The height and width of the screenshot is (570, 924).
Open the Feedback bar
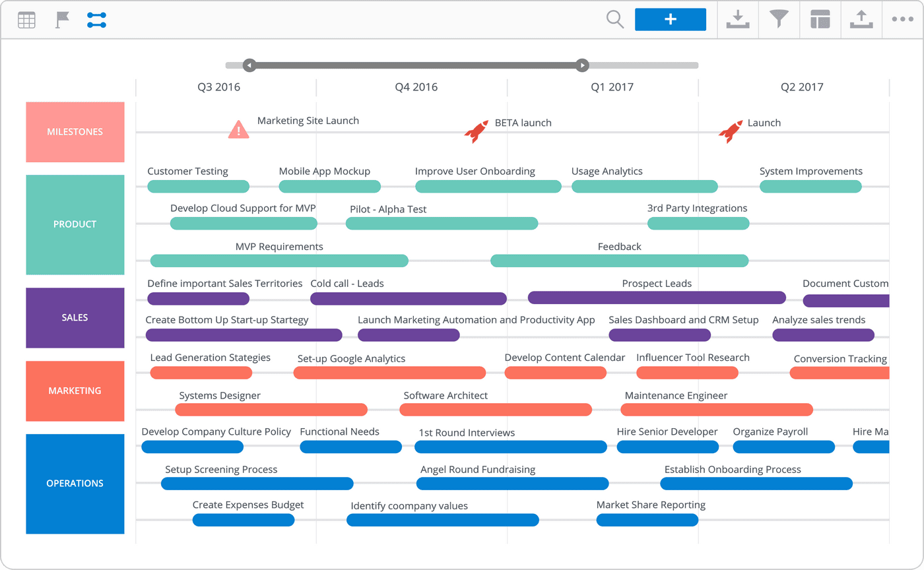click(620, 261)
